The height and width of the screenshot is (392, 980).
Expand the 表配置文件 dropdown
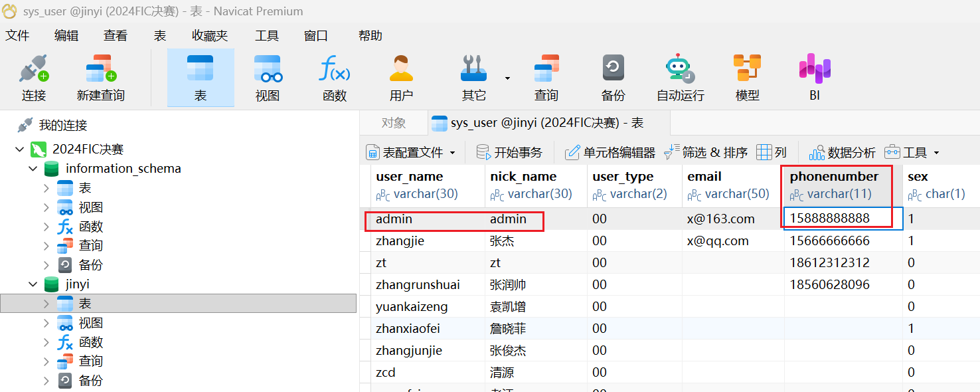click(x=453, y=153)
